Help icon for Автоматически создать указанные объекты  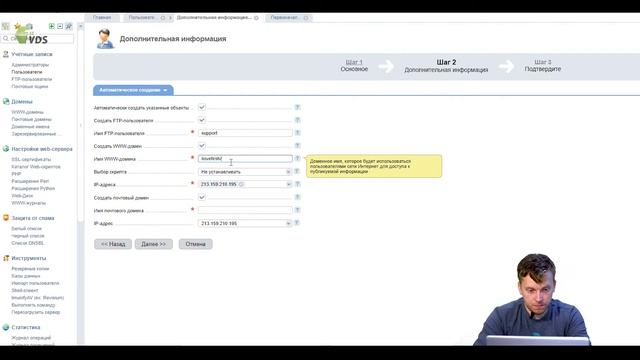298,107
